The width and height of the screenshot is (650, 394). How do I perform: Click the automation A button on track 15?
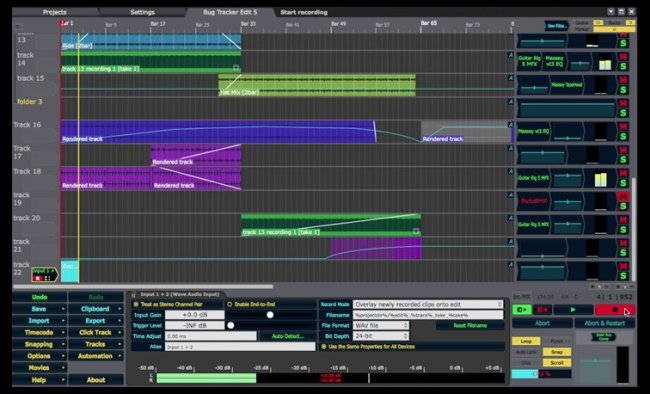(511, 78)
